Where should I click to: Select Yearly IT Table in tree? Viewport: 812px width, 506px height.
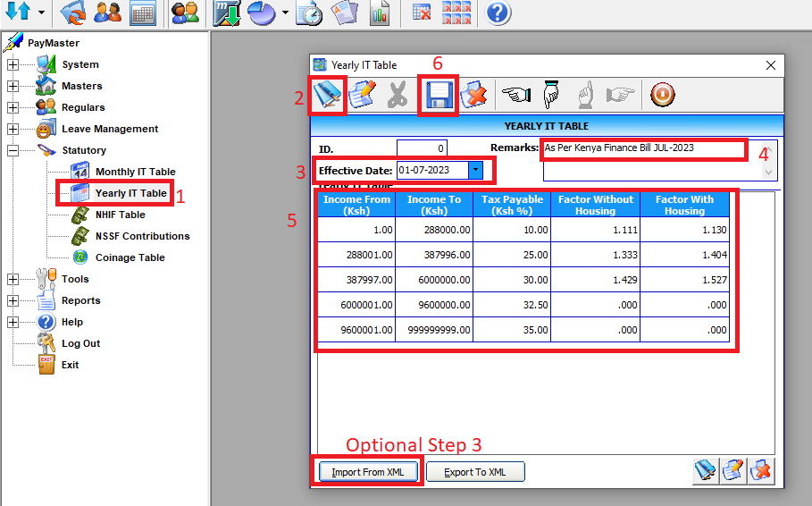(x=130, y=193)
